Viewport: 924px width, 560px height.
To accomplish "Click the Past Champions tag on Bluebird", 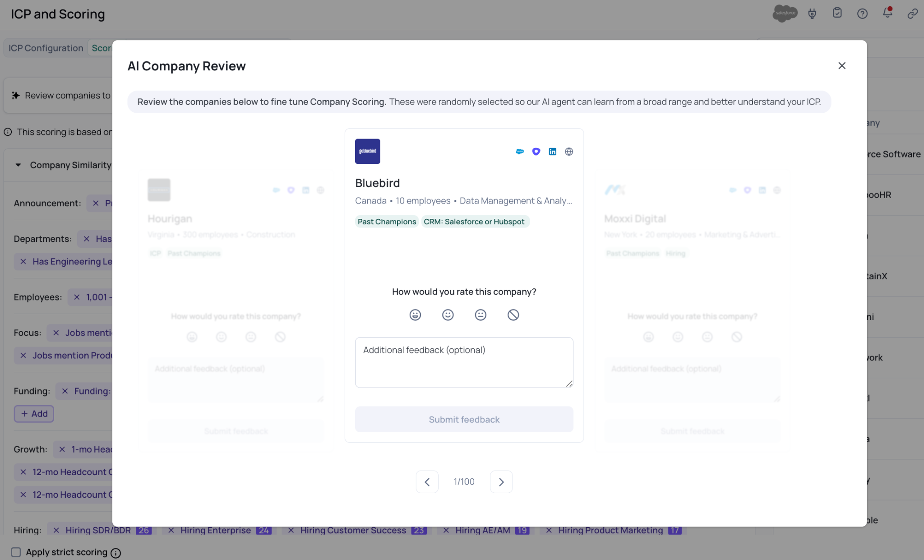I will pyautogui.click(x=387, y=222).
